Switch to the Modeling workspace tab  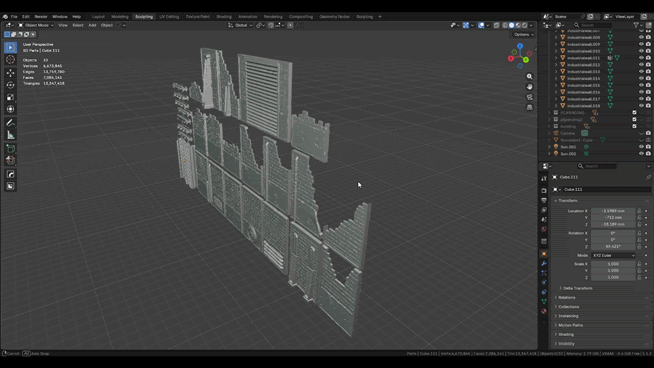pyautogui.click(x=120, y=17)
